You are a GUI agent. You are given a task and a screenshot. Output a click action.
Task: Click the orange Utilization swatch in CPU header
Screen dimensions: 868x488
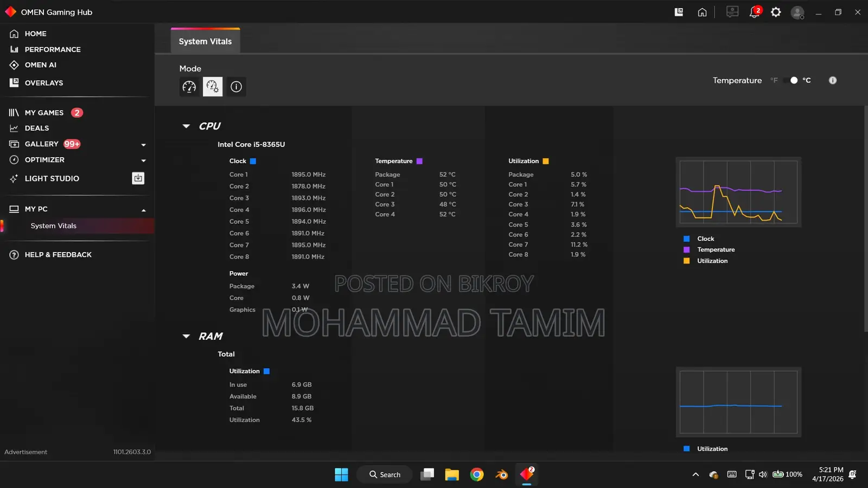[546, 161]
